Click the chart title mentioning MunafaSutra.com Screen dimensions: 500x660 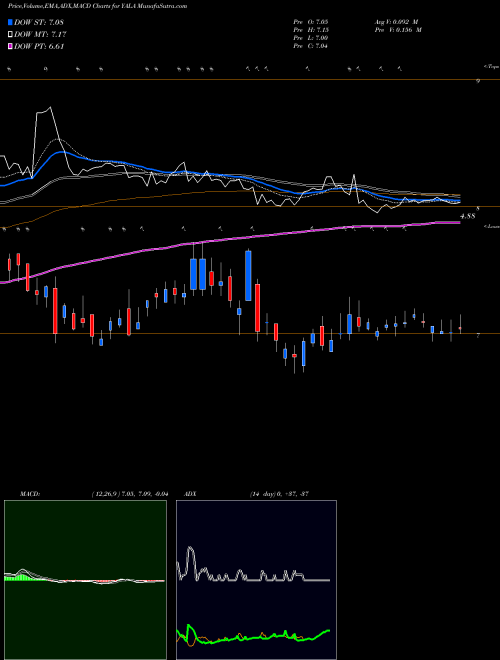(98, 6)
